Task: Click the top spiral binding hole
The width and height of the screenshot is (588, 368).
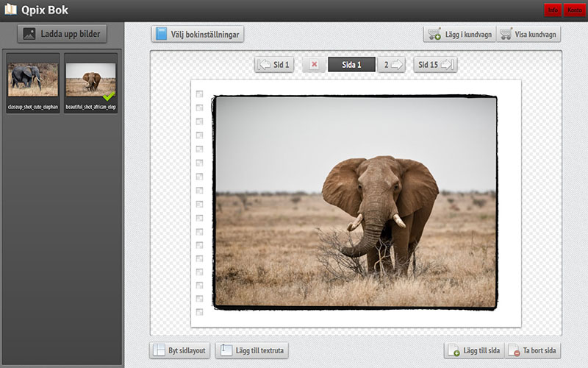Action: (x=199, y=93)
